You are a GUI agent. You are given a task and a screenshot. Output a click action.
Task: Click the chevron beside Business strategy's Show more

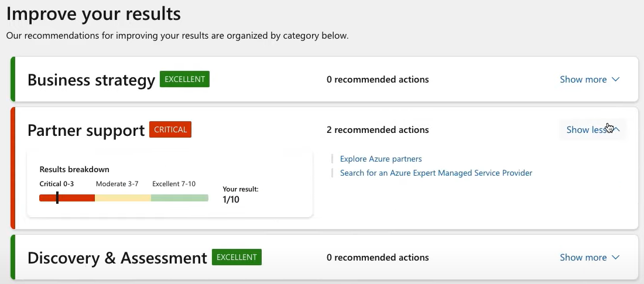[615, 79]
